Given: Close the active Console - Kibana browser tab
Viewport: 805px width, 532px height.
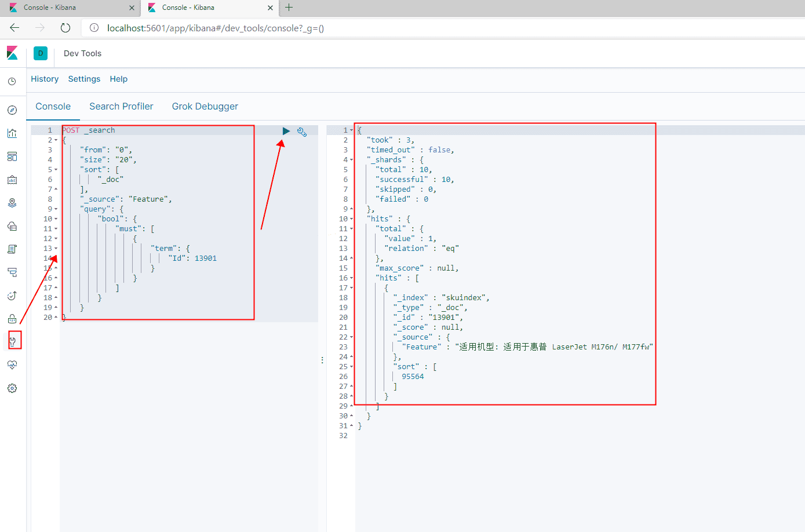Looking at the screenshot, I should click(x=270, y=8).
